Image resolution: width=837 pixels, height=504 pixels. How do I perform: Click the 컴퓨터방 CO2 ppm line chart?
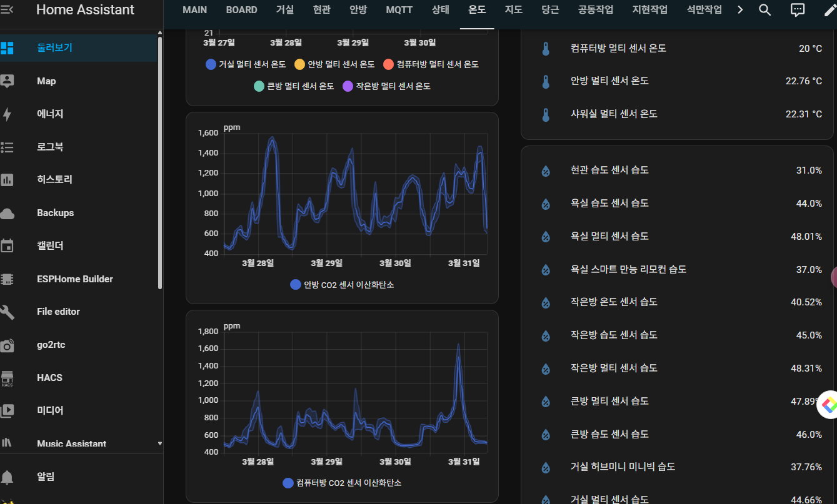coord(355,392)
